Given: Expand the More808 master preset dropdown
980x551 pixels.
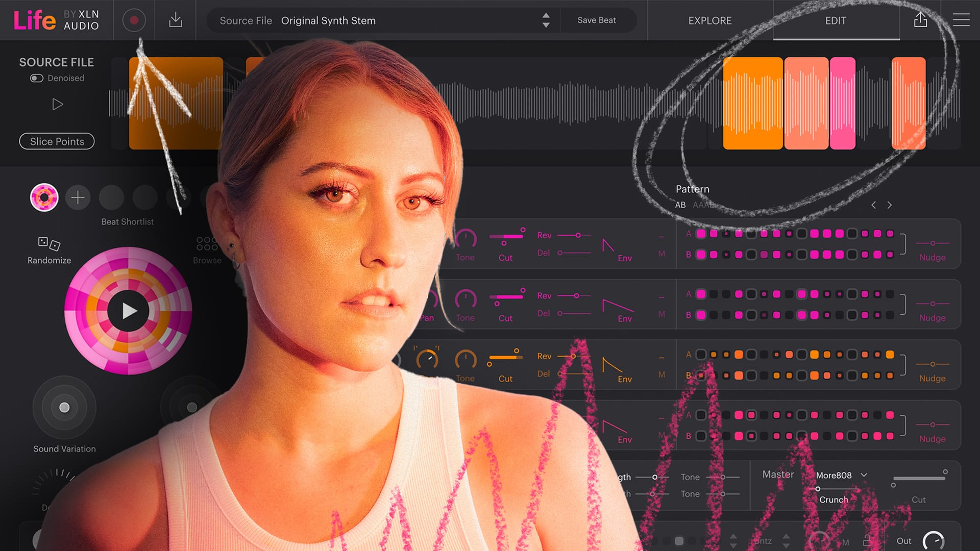Looking at the screenshot, I should [864, 475].
